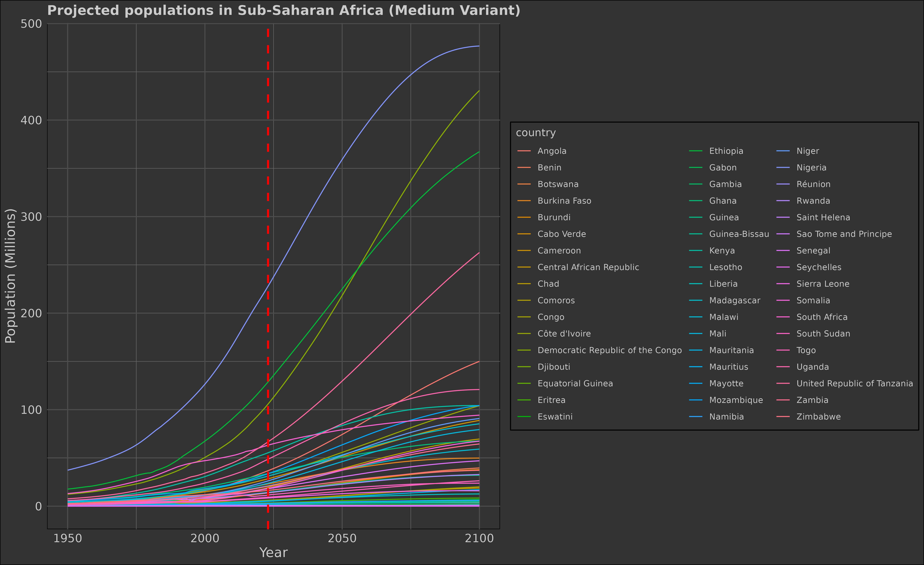Select the Zimbabwe legend label
Image resolution: width=924 pixels, height=565 pixels.
(819, 417)
